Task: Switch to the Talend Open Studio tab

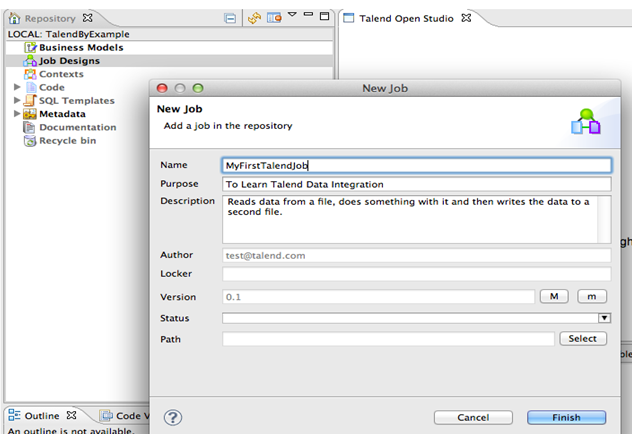Action: coord(405,18)
